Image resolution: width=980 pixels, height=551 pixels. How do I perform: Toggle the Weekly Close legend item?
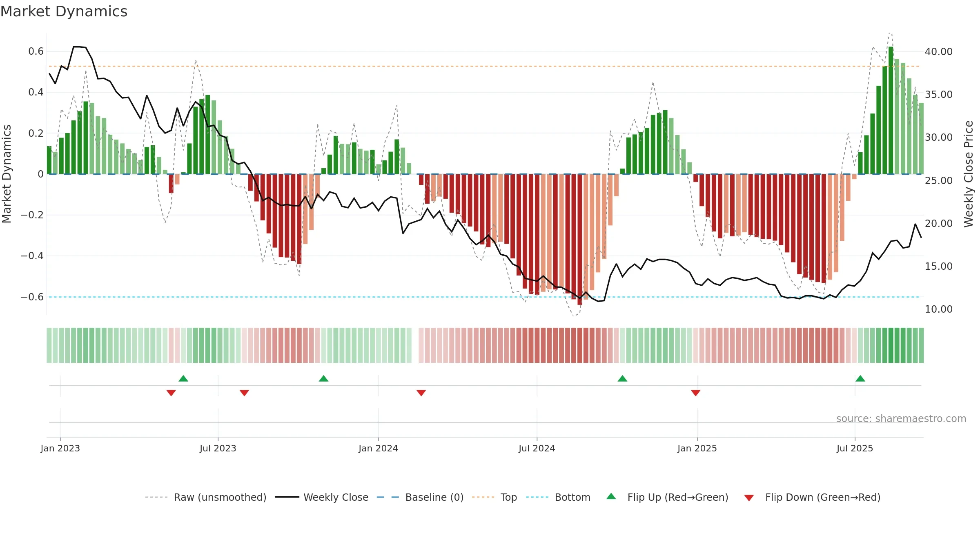coord(321,497)
